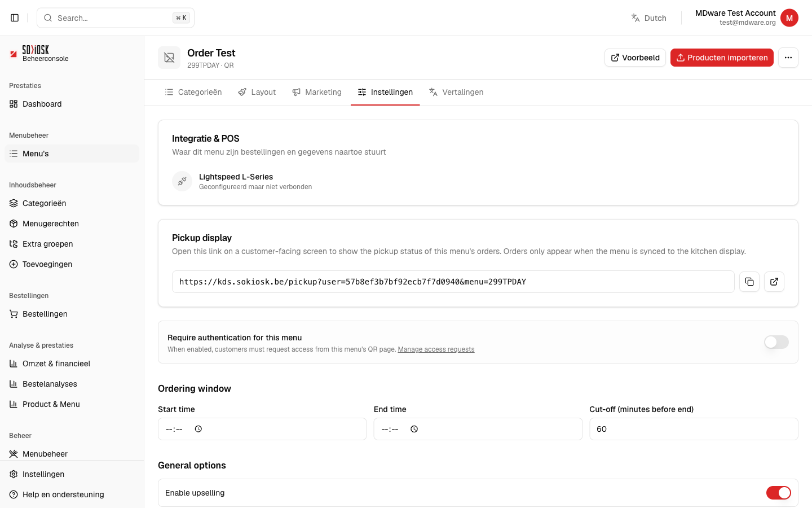Screen dimensions: 812x508
Task: Open Bestellingen page in the sidebar
Action: coord(72,314)
